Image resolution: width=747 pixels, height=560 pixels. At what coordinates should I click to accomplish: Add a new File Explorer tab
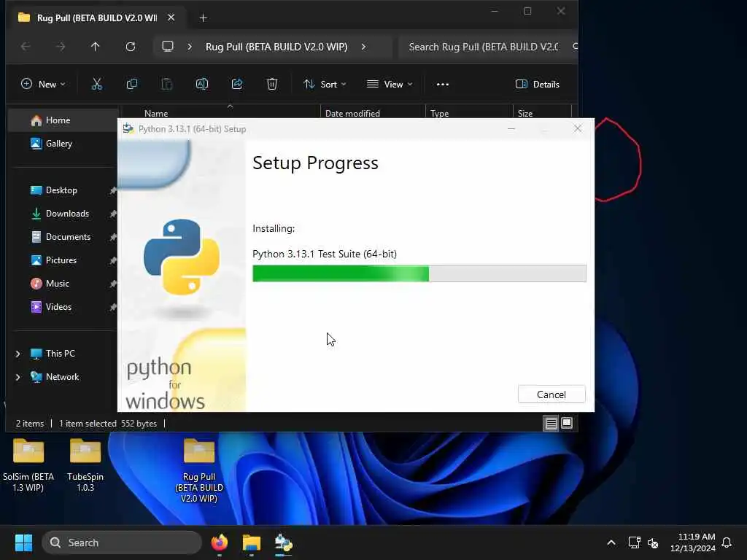click(203, 18)
